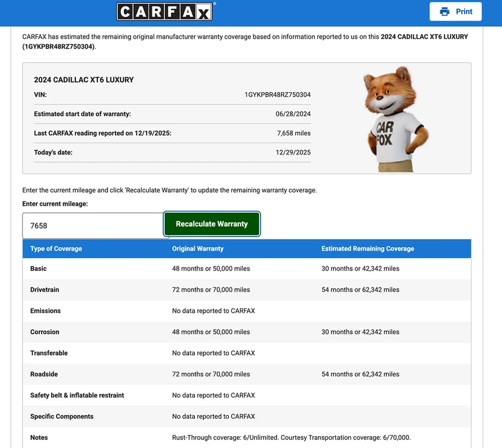Click the 'Safety belt & inflatable restraint' row label
The width and height of the screenshot is (502, 448).
tap(77, 396)
